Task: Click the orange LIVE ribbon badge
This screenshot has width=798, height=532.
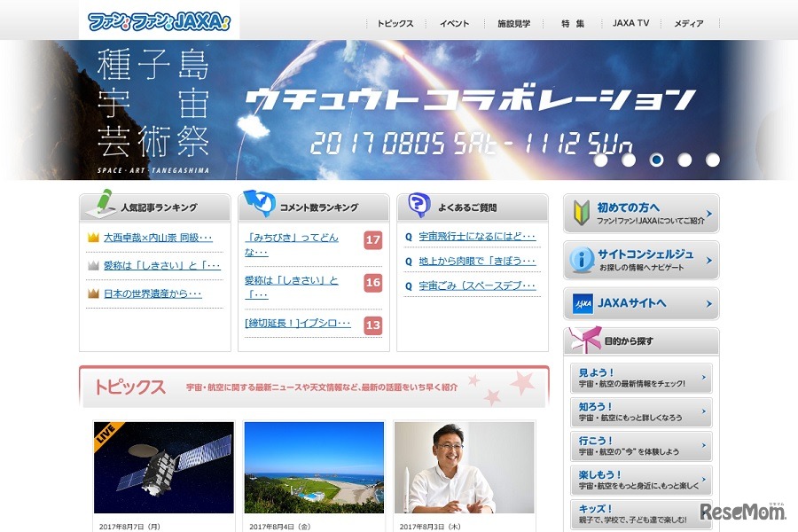Action: [108, 435]
